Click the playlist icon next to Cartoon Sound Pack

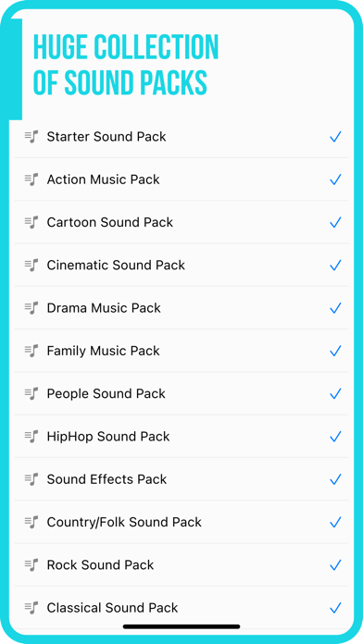pyautogui.click(x=31, y=222)
